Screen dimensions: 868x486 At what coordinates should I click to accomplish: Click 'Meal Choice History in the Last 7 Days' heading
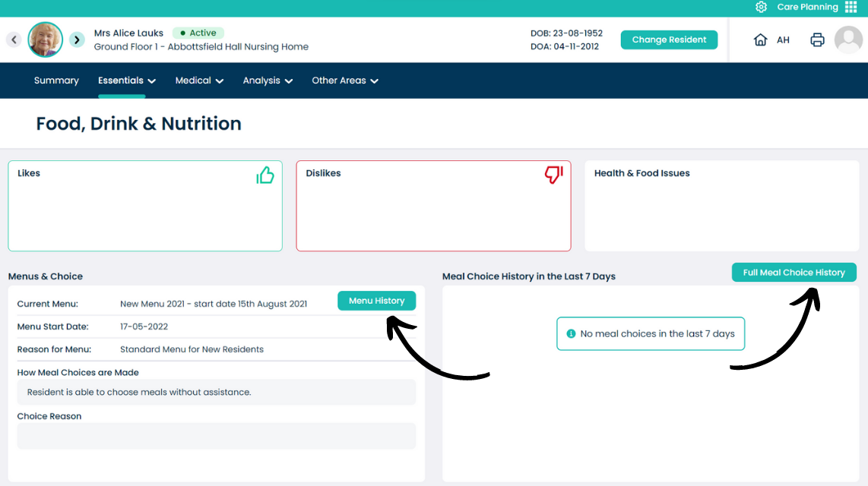point(529,276)
